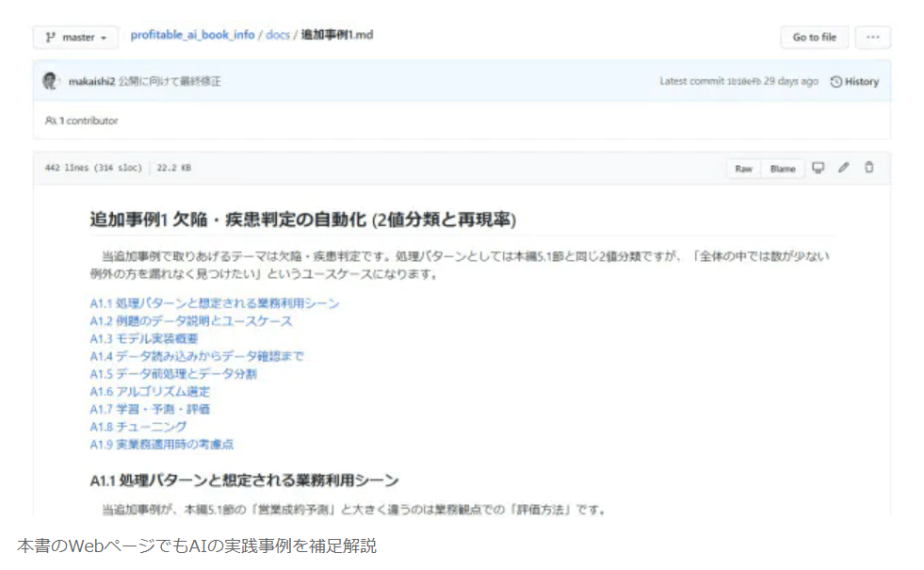Image resolution: width=924 pixels, height=570 pixels.
Task: Jump to section A1.1 処理パターン link
Action: tap(215, 303)
